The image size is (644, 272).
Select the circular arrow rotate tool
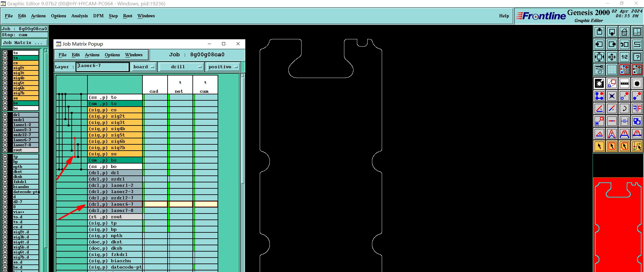[625, 108]
